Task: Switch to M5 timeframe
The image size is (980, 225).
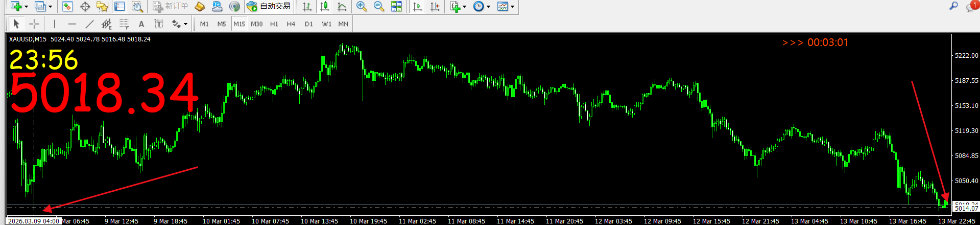Action: point(222,24)
